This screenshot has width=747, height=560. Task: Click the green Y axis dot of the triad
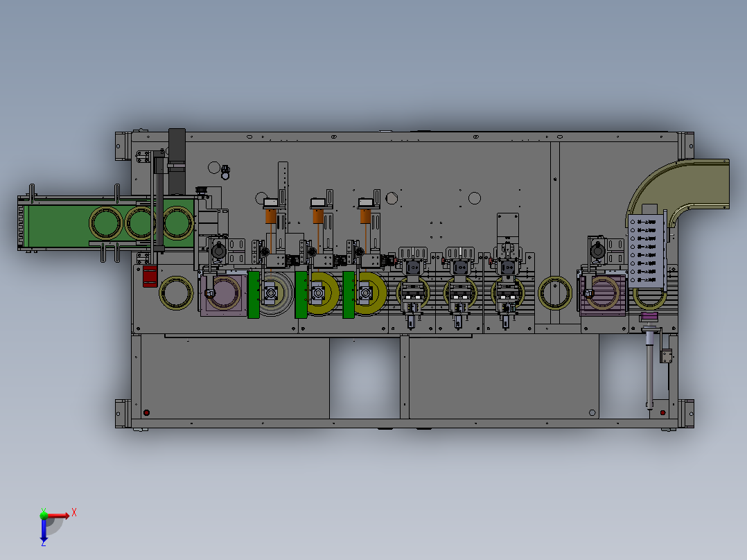(x=44, y=515)
